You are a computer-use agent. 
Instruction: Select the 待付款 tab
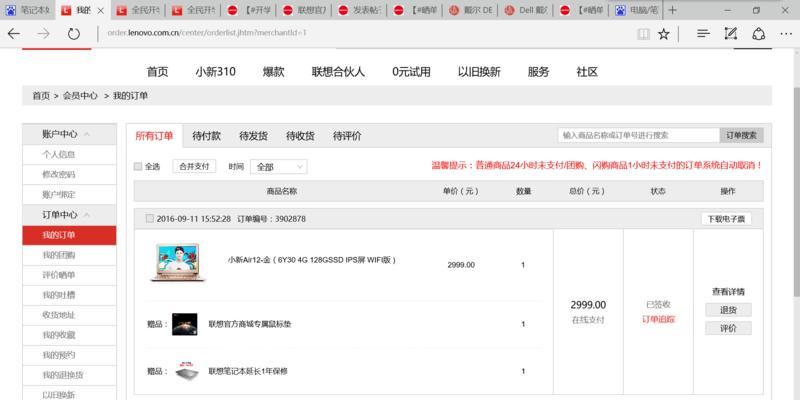[x=206, y=136]
